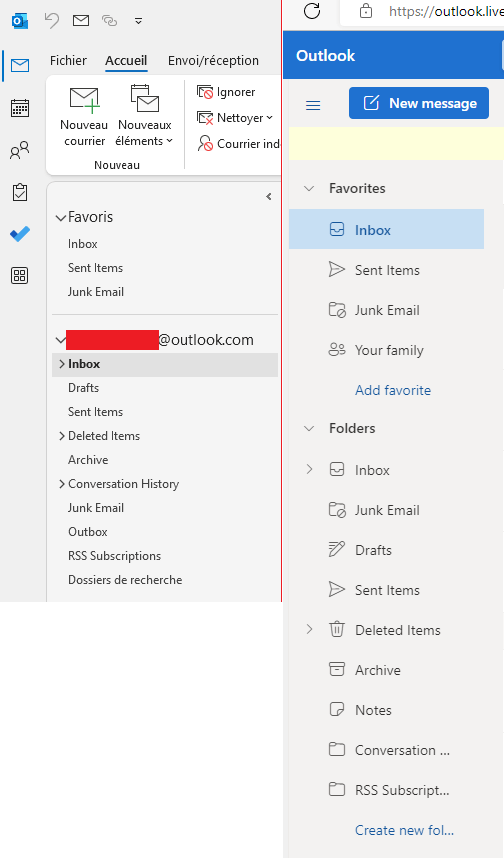Expand Inbox chevron under web Folders
This screenshot has width=504, height=858.
pos(309,469)
